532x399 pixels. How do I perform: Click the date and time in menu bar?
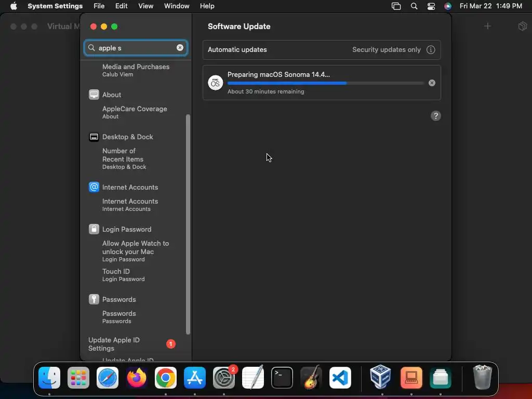(x=490, y=6)
